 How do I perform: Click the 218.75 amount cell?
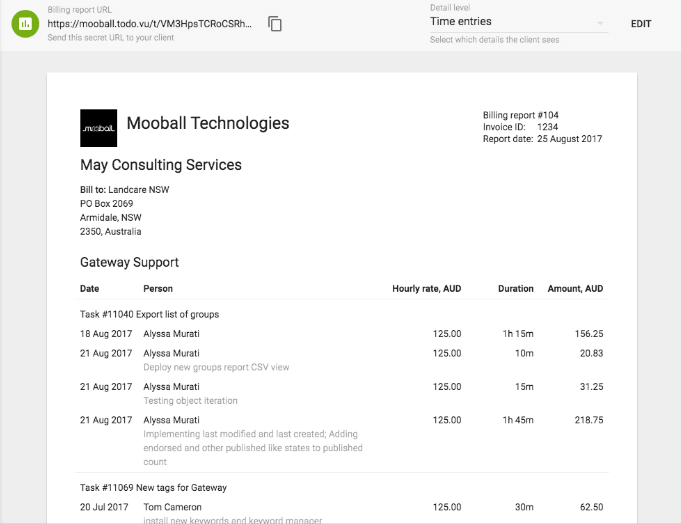[589, 420]
